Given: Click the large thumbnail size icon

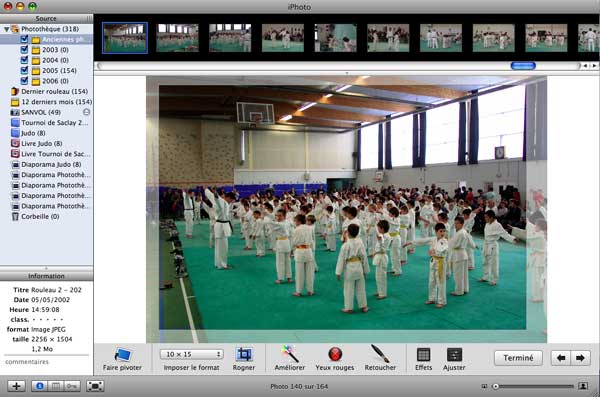Looking at the screenshot, I should pos(583,386).
